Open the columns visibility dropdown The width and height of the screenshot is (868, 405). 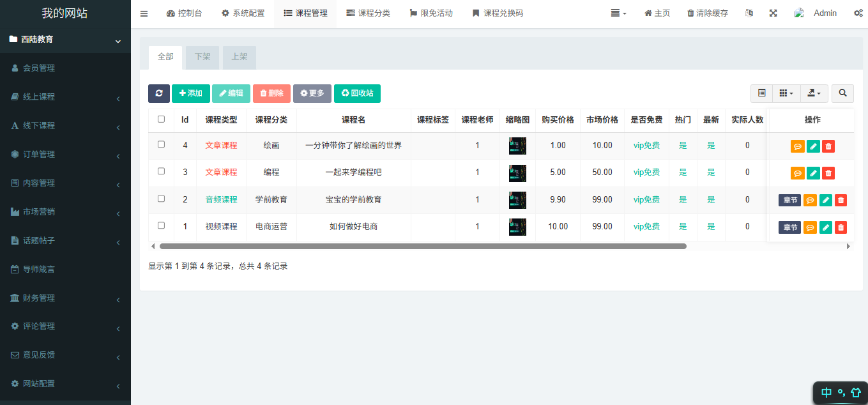pyautogui.click(x=786, y=93)
